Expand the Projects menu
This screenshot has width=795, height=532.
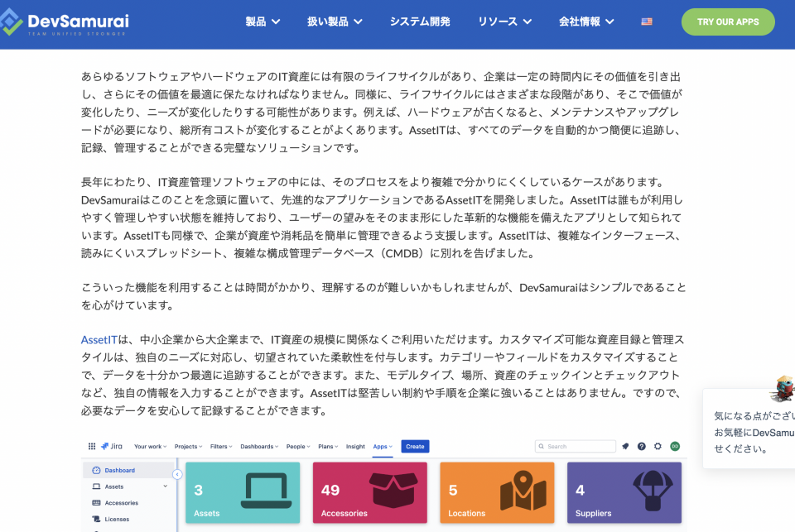(x=188, y=447)
